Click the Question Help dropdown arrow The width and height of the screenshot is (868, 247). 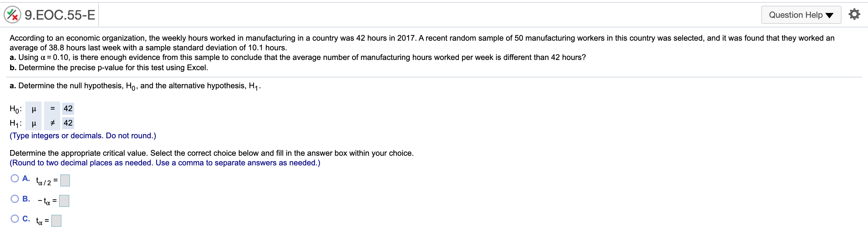830,15
